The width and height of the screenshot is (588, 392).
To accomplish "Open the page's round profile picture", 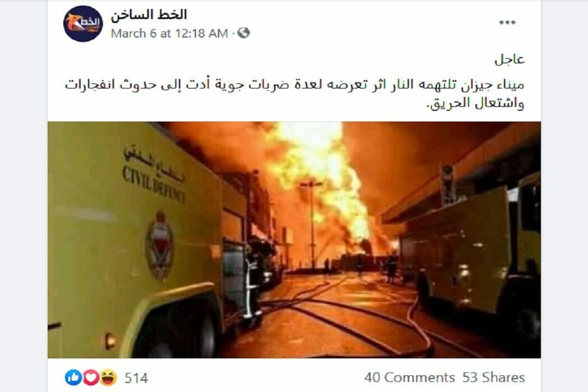I will [x=83, y=24].
